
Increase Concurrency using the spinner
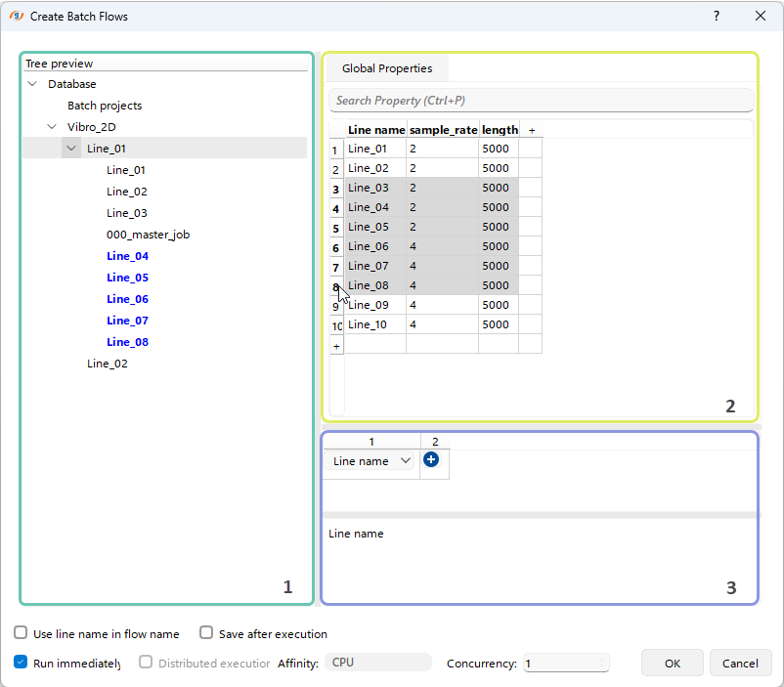tap(602, 659)
